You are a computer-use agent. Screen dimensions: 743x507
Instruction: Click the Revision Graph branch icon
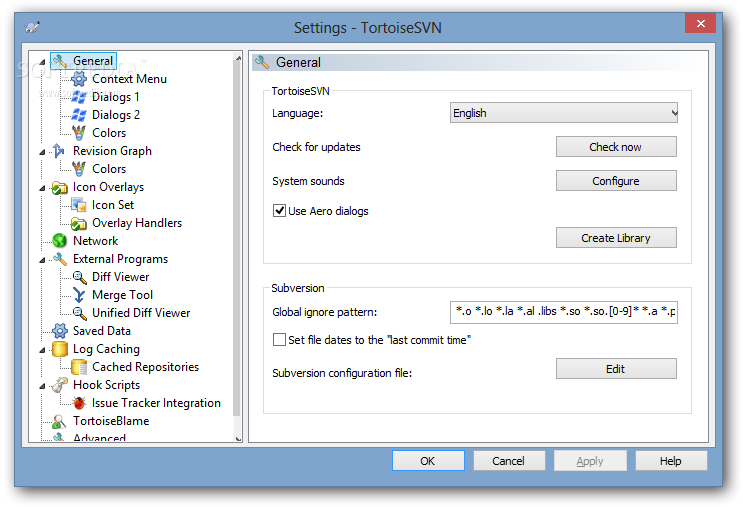(x=59, y=151)
